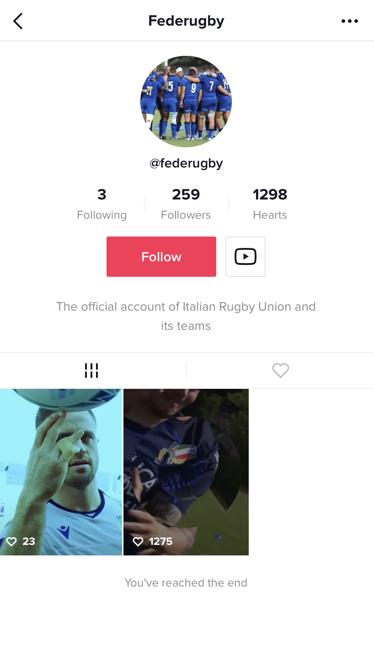
Task: Tap the heart icon on the 1275-likes video
Action: pos(138,541)
